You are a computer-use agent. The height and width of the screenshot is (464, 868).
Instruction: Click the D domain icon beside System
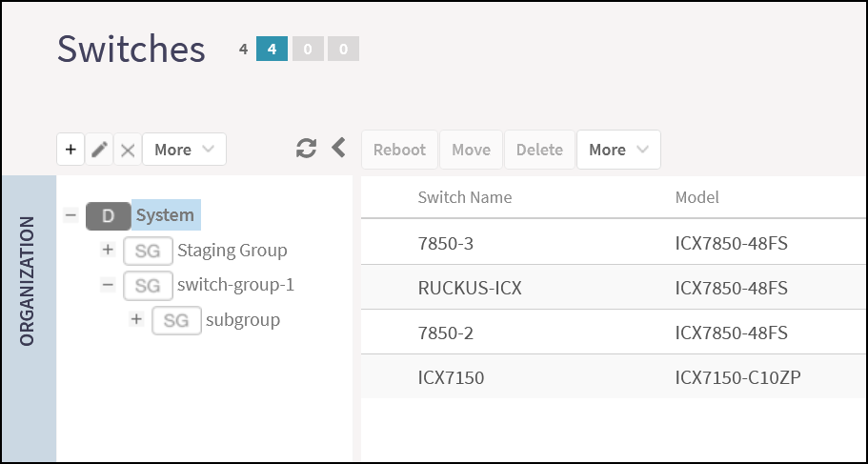pos(108,216)
